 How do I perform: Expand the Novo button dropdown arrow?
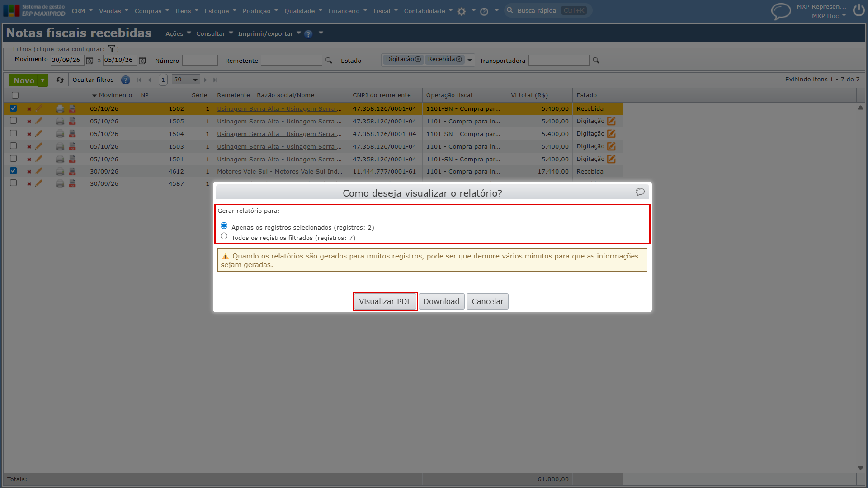(x=42, y=80)
